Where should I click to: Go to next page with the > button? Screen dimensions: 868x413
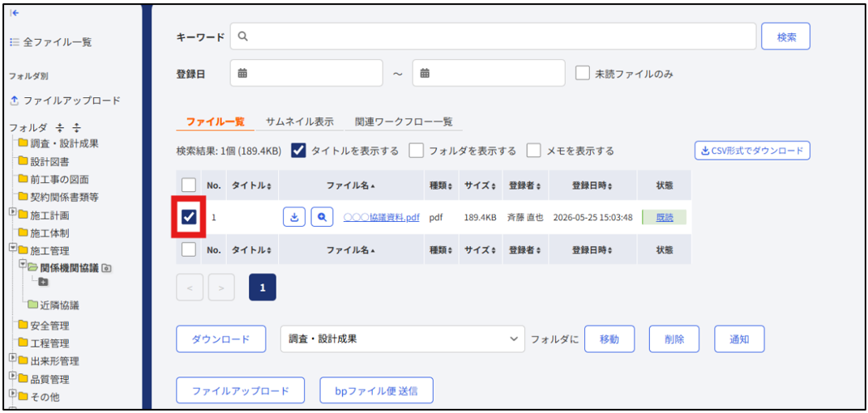(221, 287)
